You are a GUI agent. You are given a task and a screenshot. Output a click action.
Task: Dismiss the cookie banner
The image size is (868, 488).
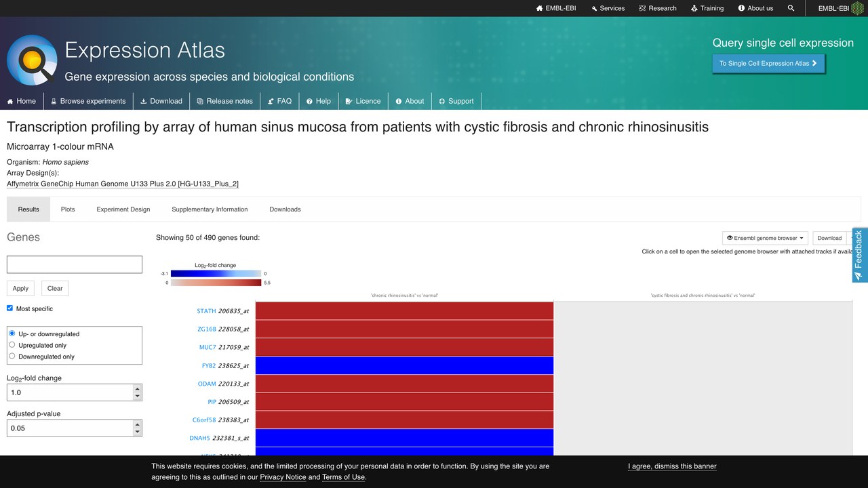tap(672, 466)
